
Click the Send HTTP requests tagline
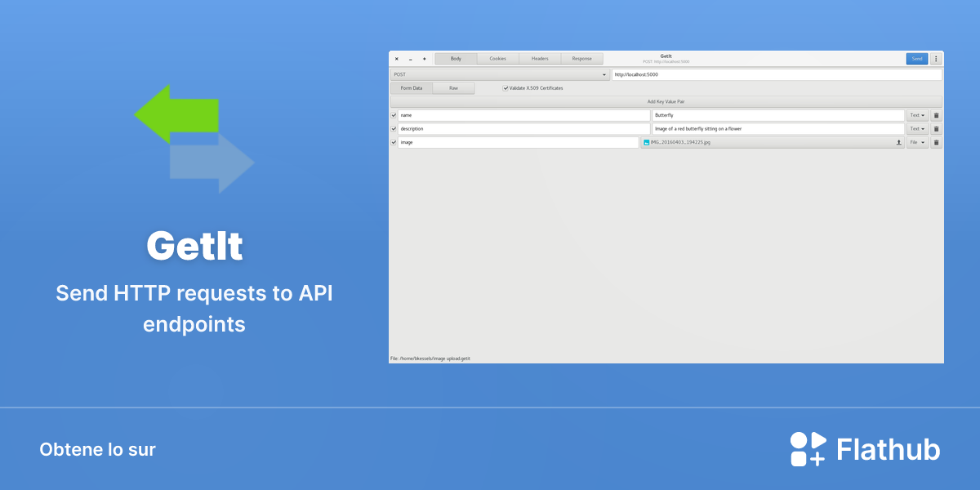[194, 308]
